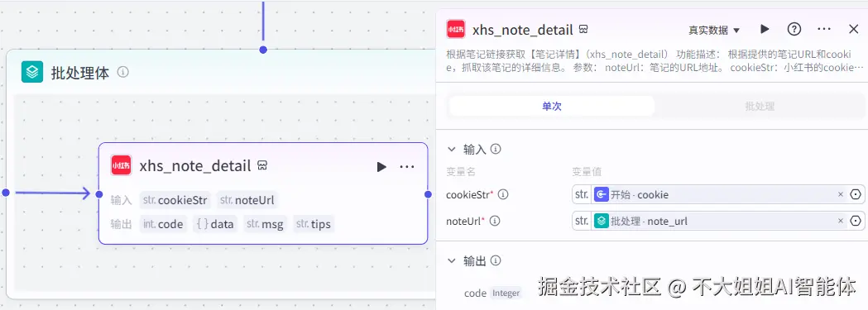Viewport: 868px width, 310px height.
Task: Close the xhs_note_detail settings panel
Action: [x=854, y=29]
